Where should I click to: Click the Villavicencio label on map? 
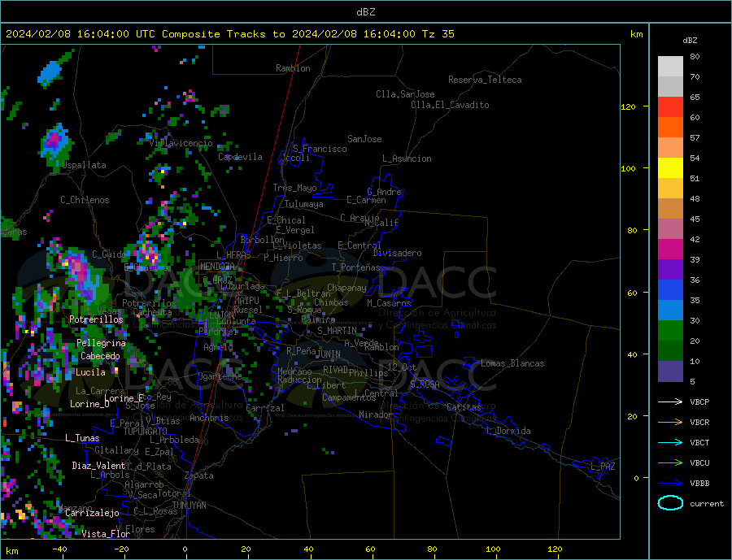(x=181, y=143)
